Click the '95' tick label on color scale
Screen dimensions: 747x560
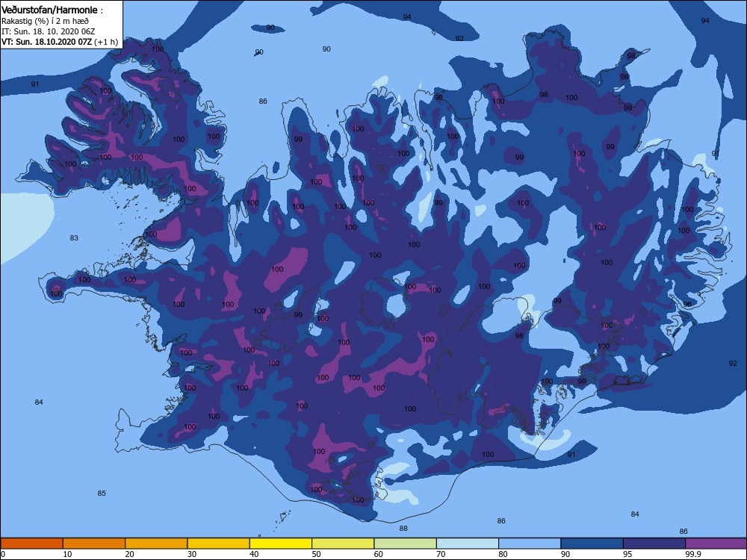[x=628, y=554]
